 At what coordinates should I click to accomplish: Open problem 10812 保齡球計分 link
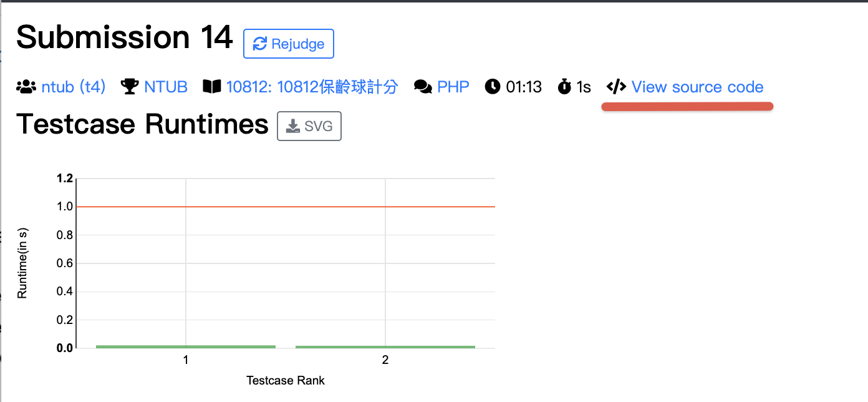(312, 87)
